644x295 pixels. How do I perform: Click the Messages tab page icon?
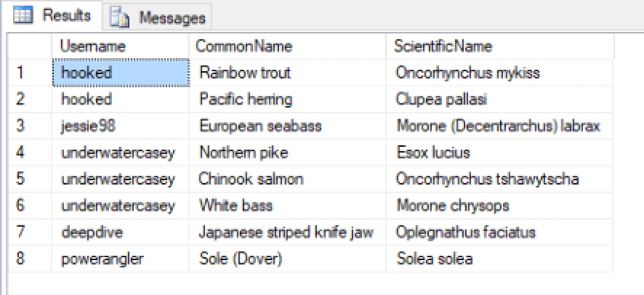[121, 17]
